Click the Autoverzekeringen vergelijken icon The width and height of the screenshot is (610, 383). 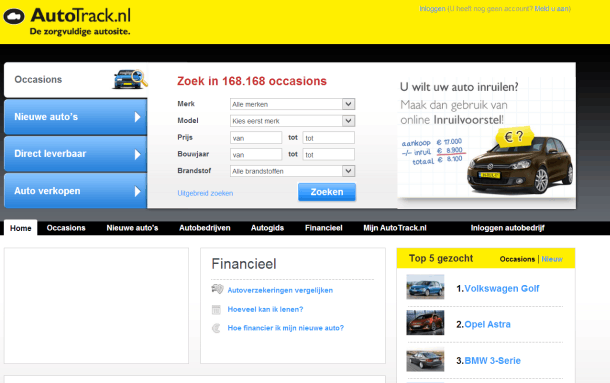click(x=217, y=289)
